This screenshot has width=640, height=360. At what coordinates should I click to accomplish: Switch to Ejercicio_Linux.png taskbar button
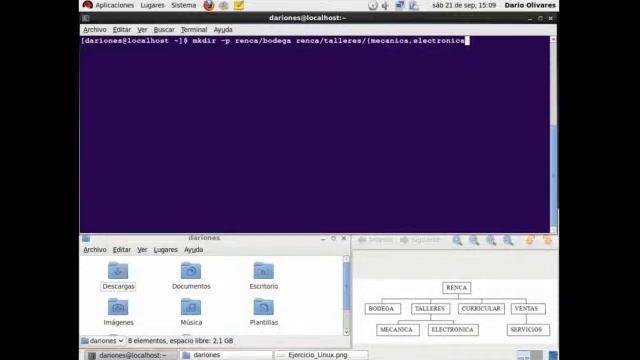(x=321, y=355)
